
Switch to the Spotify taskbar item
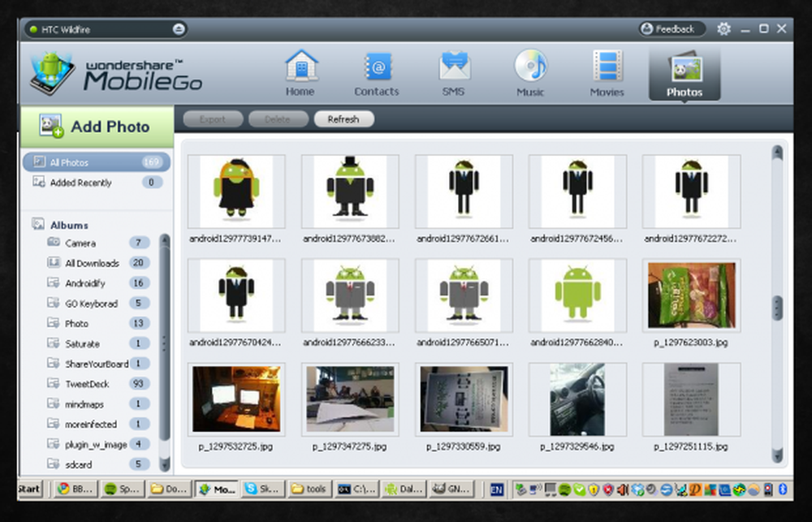coord(123,489)
